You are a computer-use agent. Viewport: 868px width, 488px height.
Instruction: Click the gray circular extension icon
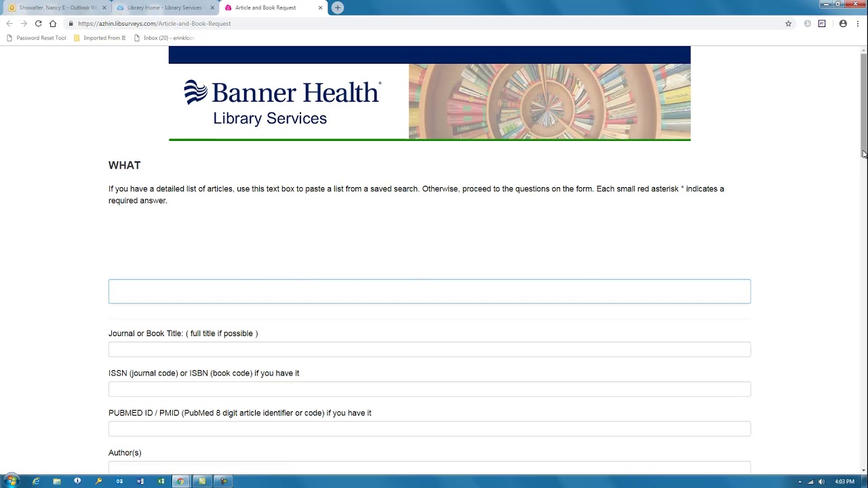(807, 24)
